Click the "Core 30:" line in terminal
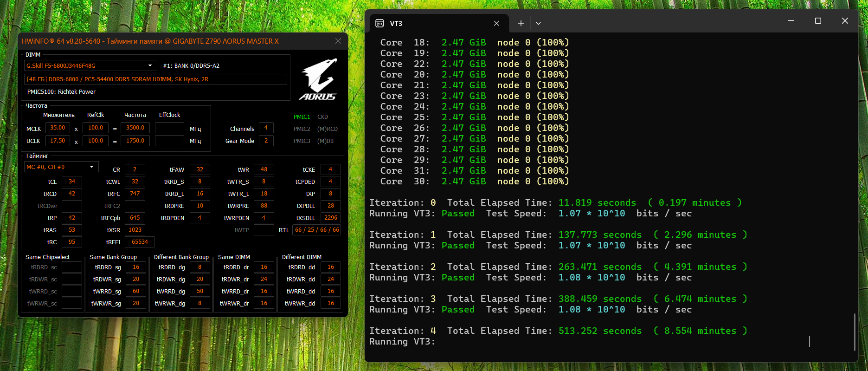868x371 pixels. tap(475, 182)
